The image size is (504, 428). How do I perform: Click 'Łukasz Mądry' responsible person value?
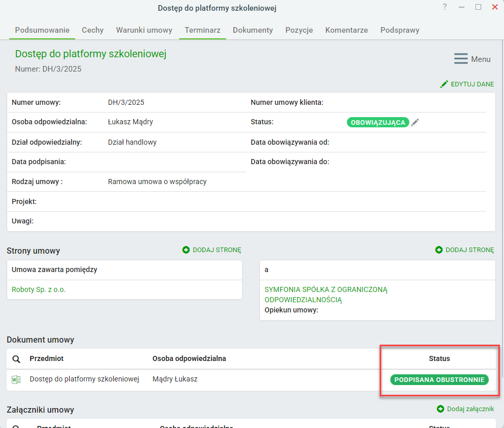[x=130, y=122]
